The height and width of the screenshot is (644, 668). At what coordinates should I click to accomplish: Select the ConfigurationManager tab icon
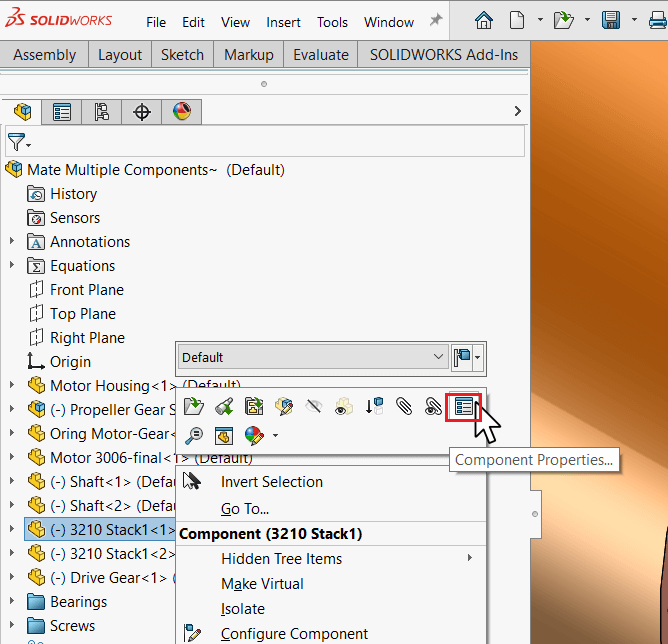[x=101, y=112]
